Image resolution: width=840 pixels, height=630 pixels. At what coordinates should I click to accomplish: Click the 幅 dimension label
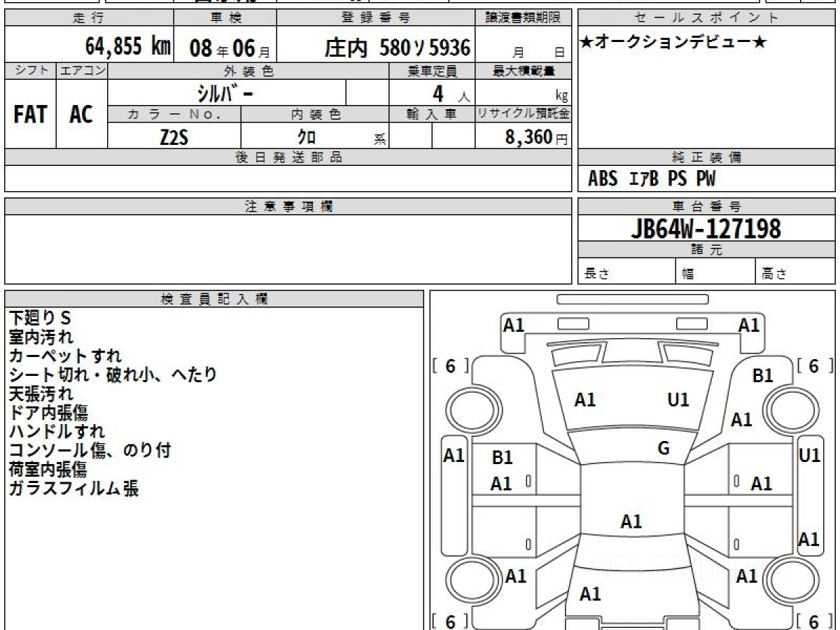pyautogui.click(x=688, y=274)
